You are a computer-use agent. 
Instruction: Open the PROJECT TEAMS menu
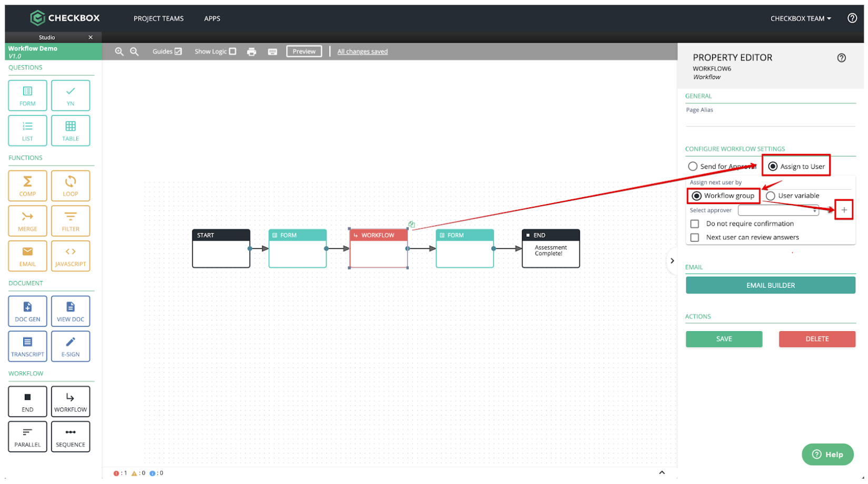click(x=159, y=18)
